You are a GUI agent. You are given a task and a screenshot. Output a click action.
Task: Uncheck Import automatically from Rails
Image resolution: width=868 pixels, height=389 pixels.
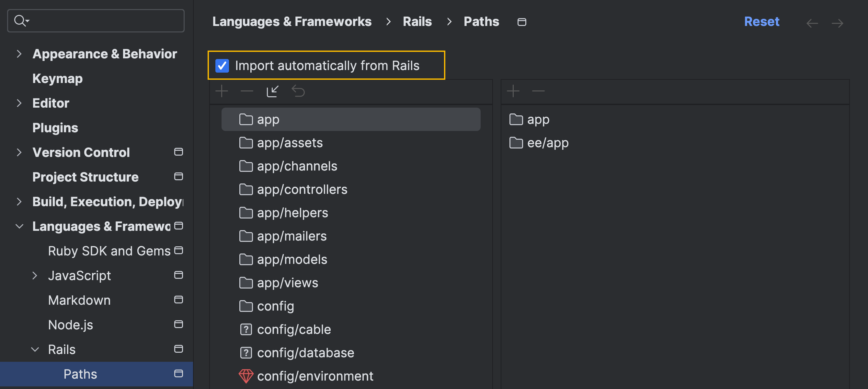pos(222,65)
